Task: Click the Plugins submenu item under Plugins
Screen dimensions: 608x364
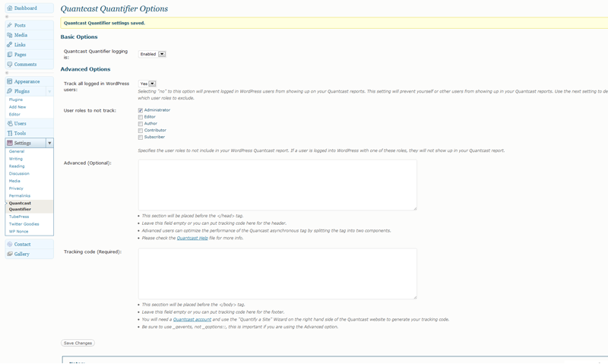Action: [x=16, y=100]
